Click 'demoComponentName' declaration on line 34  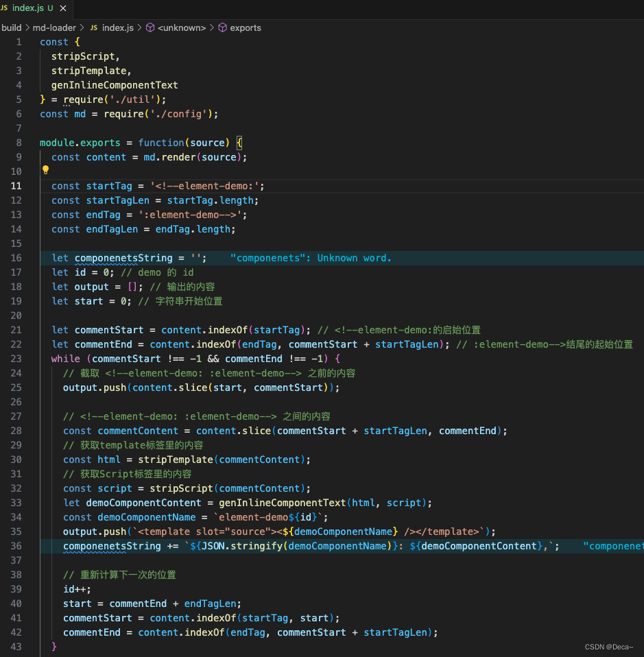(x=147, y=518)
